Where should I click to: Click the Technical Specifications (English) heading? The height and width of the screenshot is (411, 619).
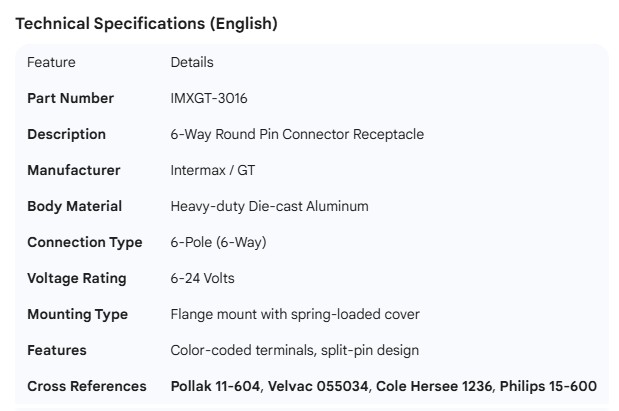point(146,23)
